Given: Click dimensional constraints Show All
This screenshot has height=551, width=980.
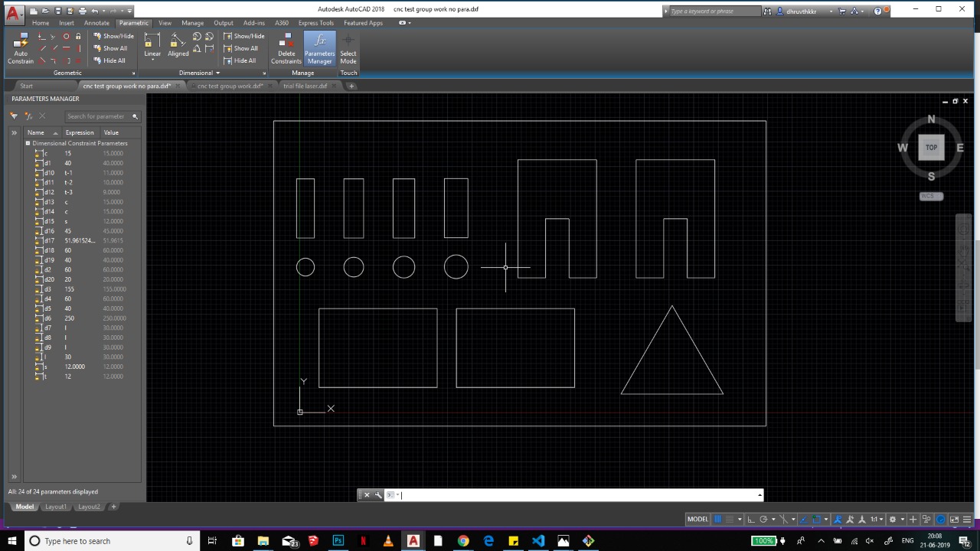Looking at the screenshot, I should click(241, 48).
